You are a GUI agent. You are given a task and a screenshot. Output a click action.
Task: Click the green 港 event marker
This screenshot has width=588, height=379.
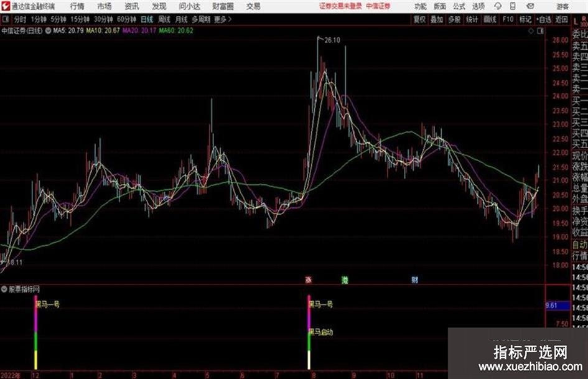[345, 279]
